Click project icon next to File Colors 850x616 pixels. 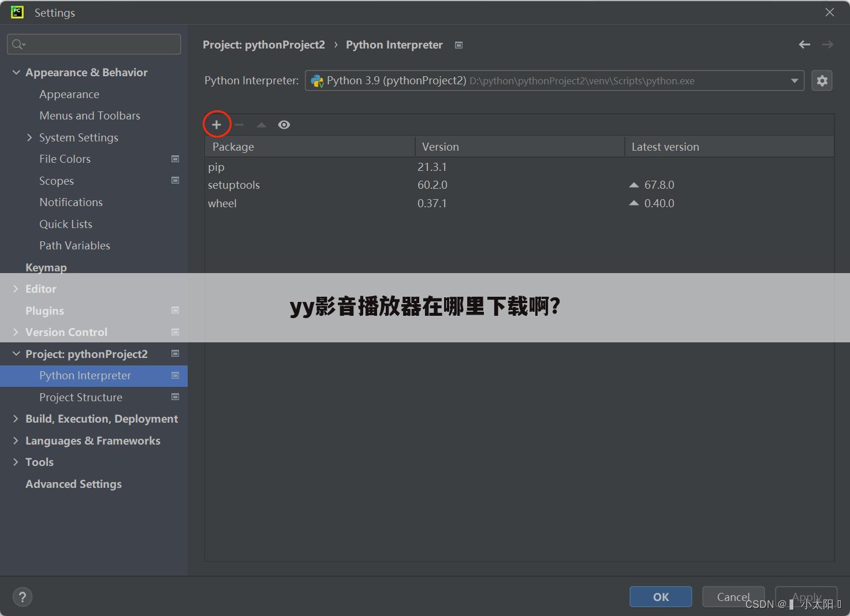175,159
